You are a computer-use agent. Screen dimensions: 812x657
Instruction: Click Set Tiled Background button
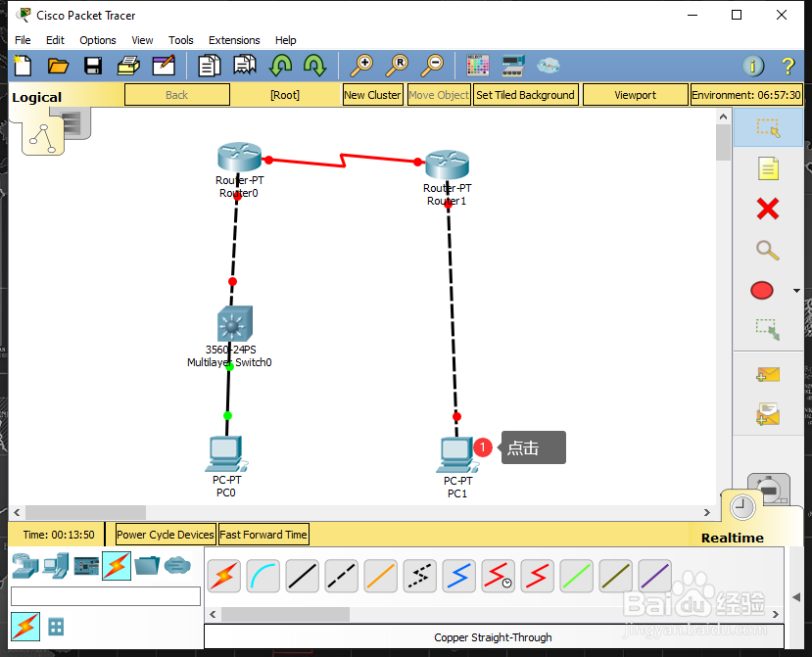[525, 95]
